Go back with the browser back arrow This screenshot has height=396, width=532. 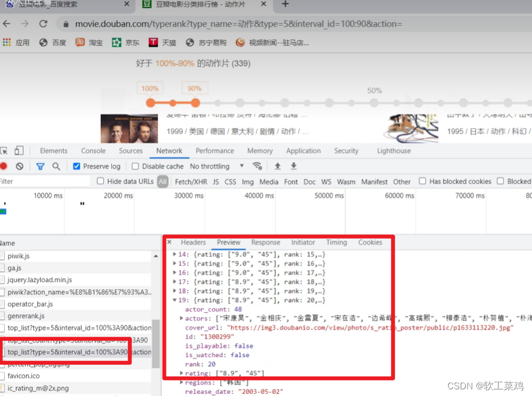point(7,24)
